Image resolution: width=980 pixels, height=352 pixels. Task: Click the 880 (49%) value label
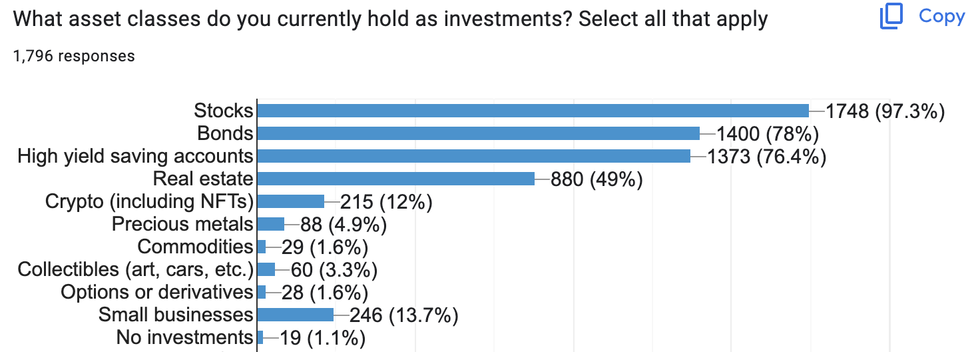597,179
